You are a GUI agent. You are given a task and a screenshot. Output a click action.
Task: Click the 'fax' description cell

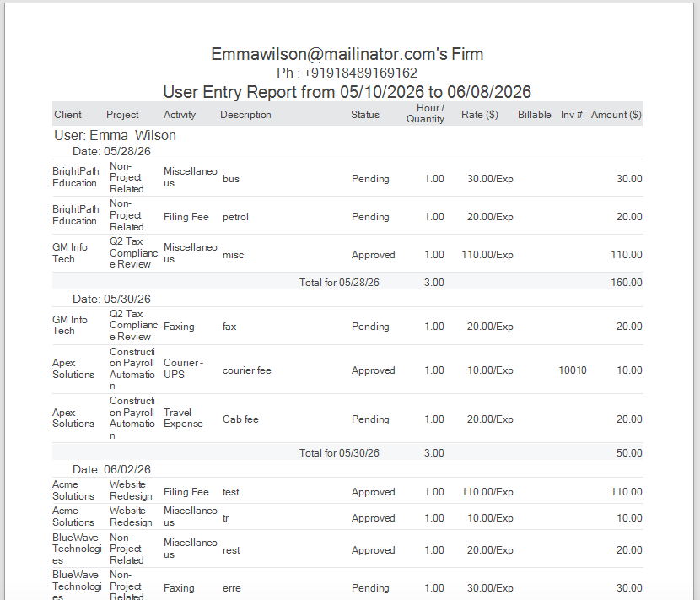coord(229,327)
